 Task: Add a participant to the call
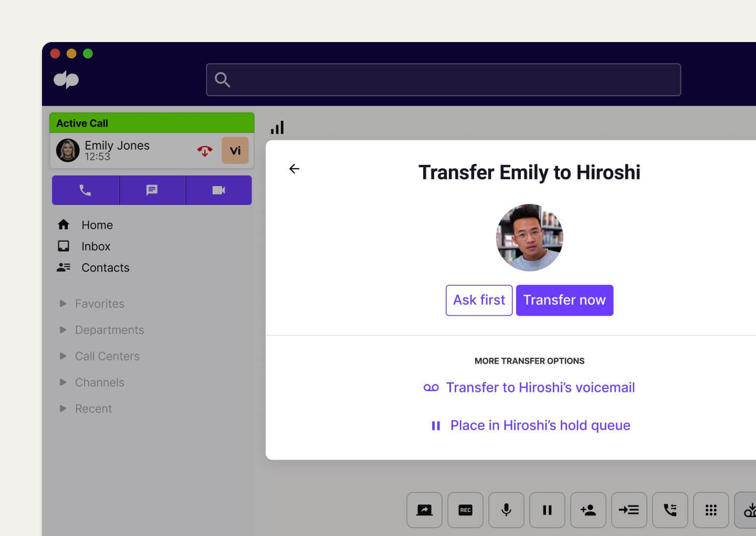click(x=588, y=510)
